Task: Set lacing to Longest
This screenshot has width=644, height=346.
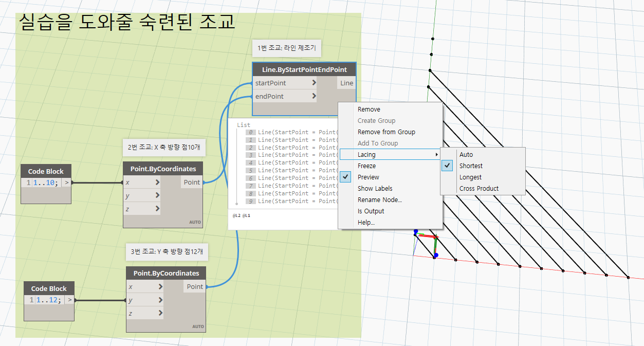Action: click(x=483, y=177)
